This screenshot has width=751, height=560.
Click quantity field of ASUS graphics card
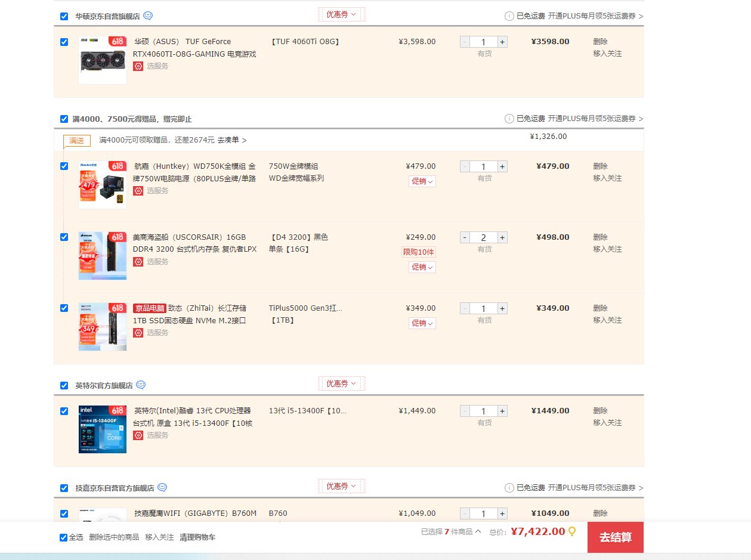(x=484, y=42)
